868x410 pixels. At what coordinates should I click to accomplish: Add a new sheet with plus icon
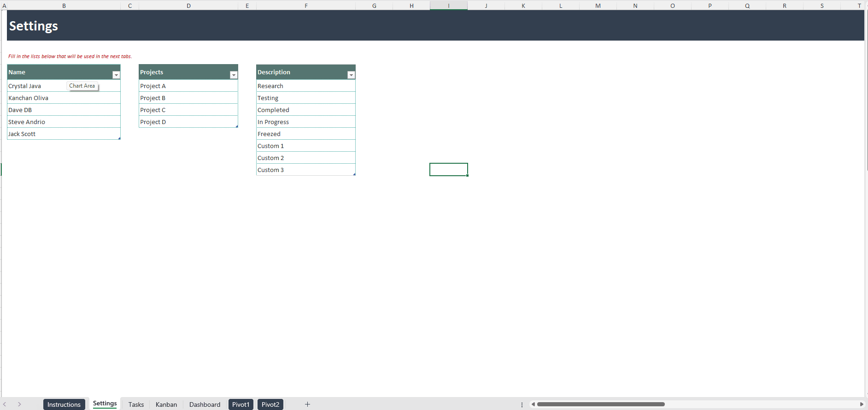click(307, 404)
